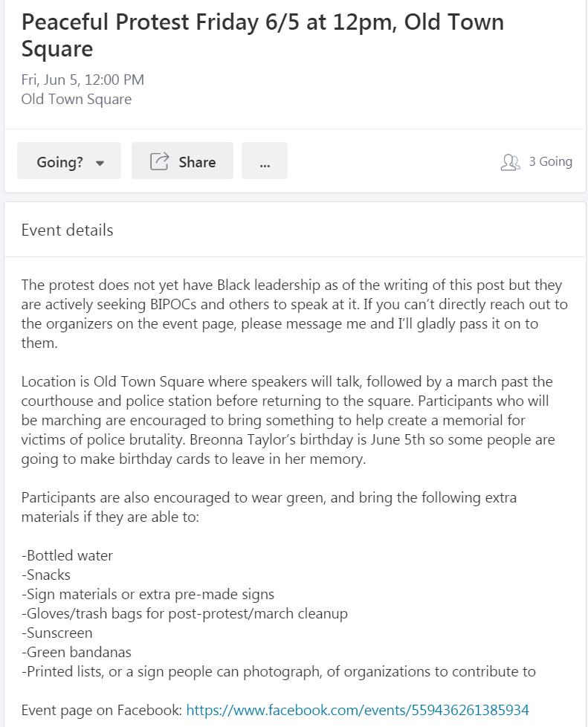Image resolution: width=588 pixels, height=727 pixels.
Task: Click the caret arrow beside Going?
Action: [x=100, y=163]
